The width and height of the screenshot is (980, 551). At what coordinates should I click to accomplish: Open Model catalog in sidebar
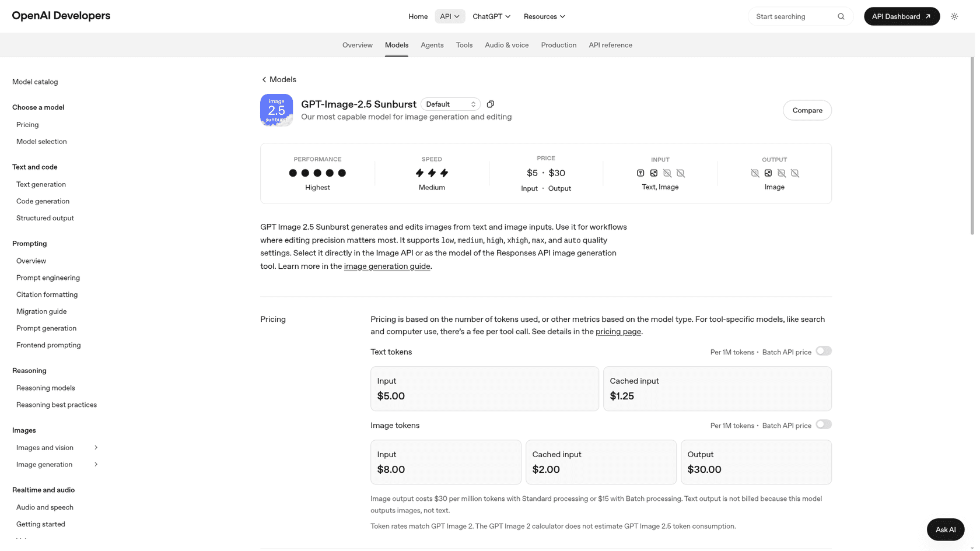coord(35,82)
